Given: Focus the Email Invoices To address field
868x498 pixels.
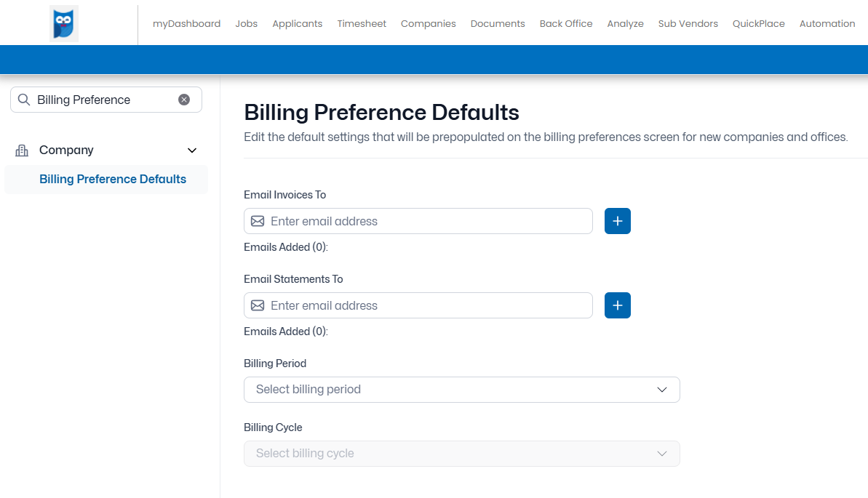Looking at the screenshot, I should 418,221.
